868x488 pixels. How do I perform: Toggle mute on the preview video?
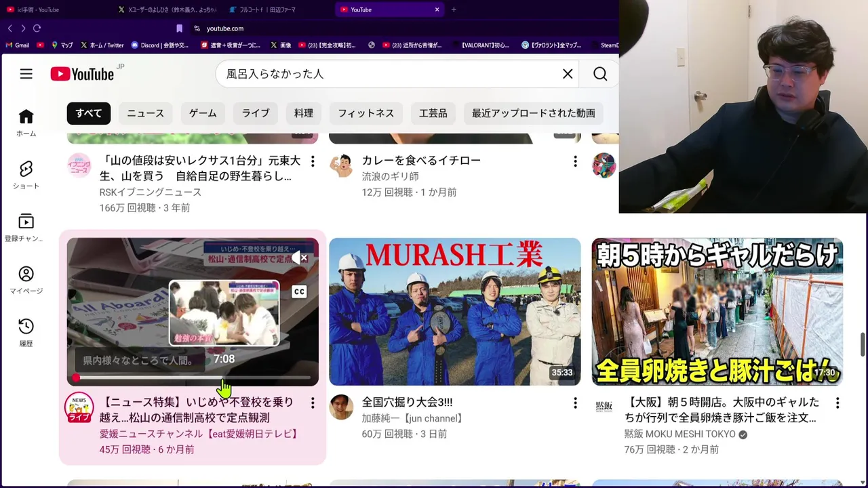point(299,258)
